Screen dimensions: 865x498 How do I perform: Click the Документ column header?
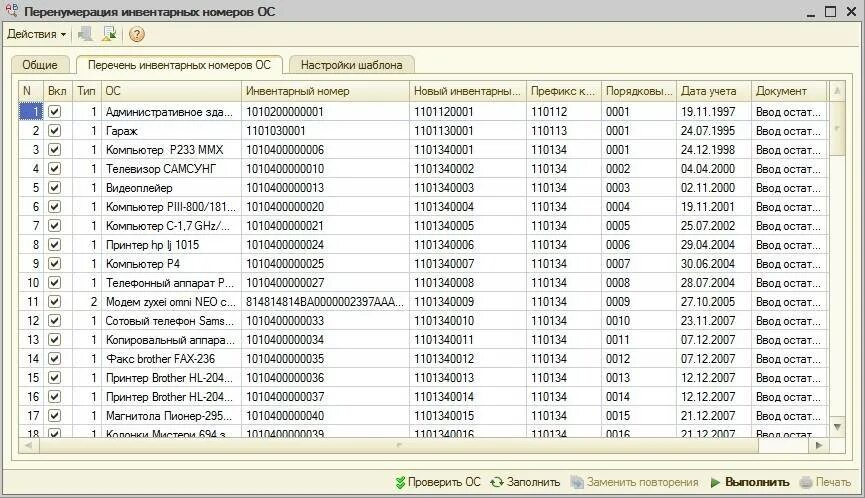click(x=789, y=91)
